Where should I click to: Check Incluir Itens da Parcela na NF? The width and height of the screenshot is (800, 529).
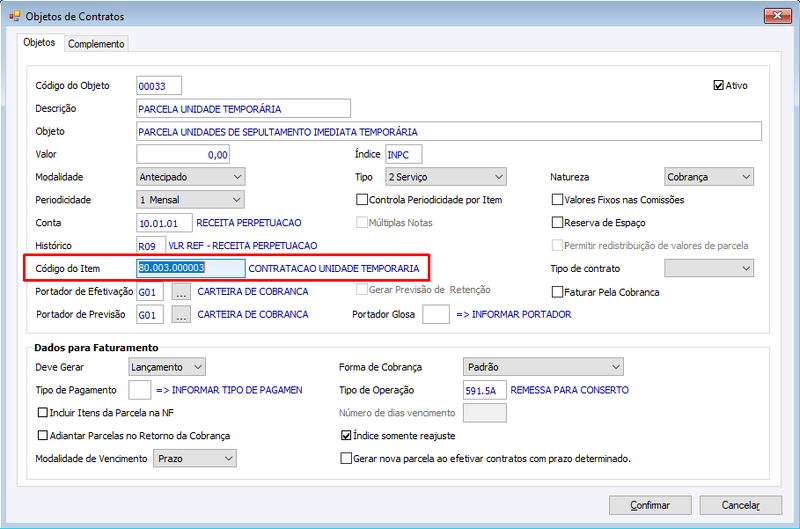[x=43, y=412]
